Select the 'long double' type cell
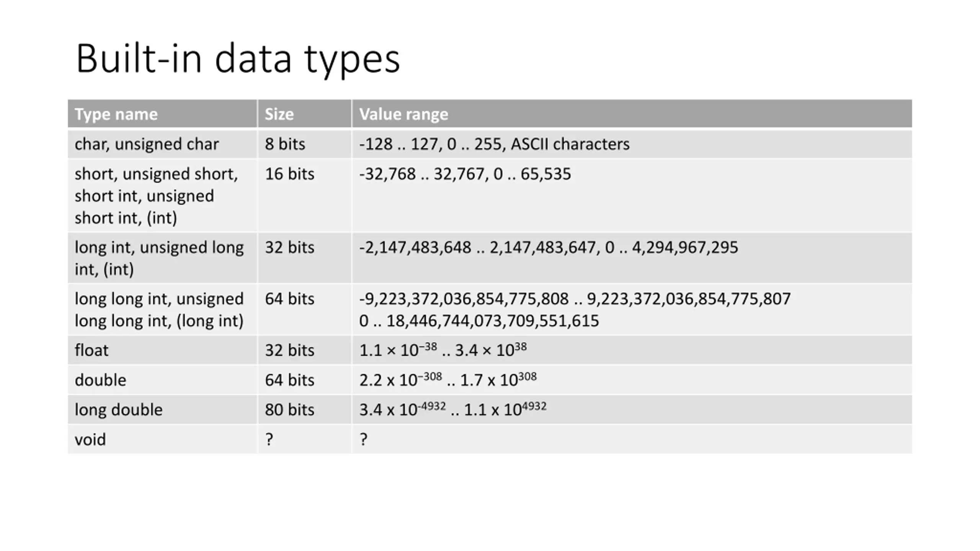980x551 pixels. (162, 409)
